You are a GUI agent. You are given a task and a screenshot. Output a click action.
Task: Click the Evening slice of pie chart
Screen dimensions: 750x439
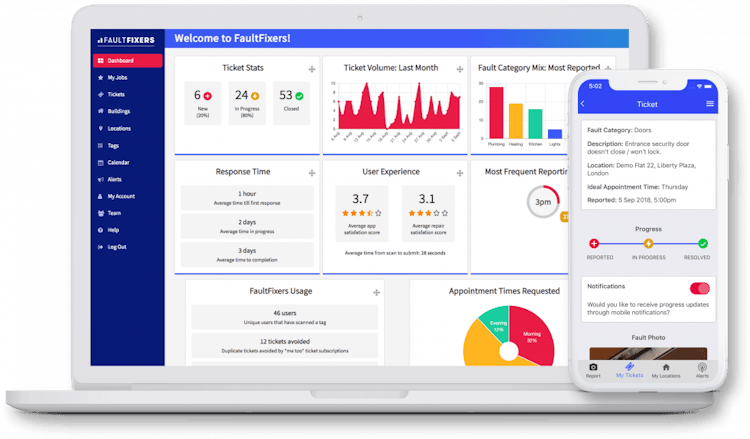pyautogui.click(x=496, y=324)
